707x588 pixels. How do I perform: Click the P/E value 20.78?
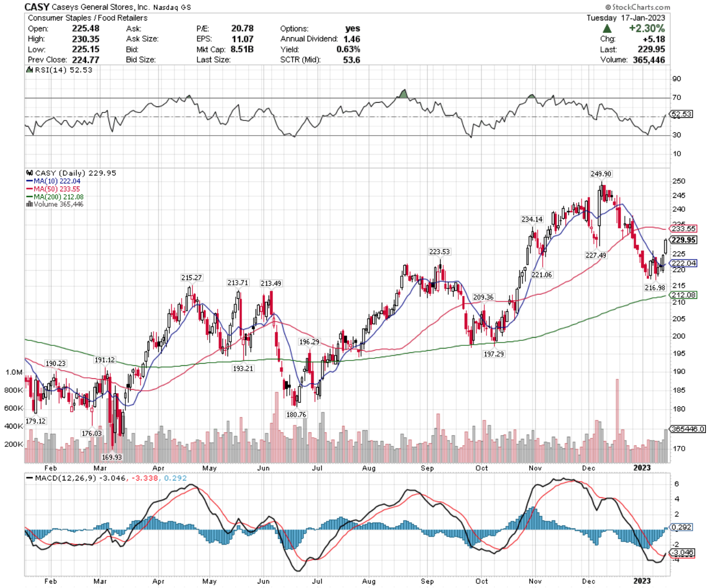[242, 29]
